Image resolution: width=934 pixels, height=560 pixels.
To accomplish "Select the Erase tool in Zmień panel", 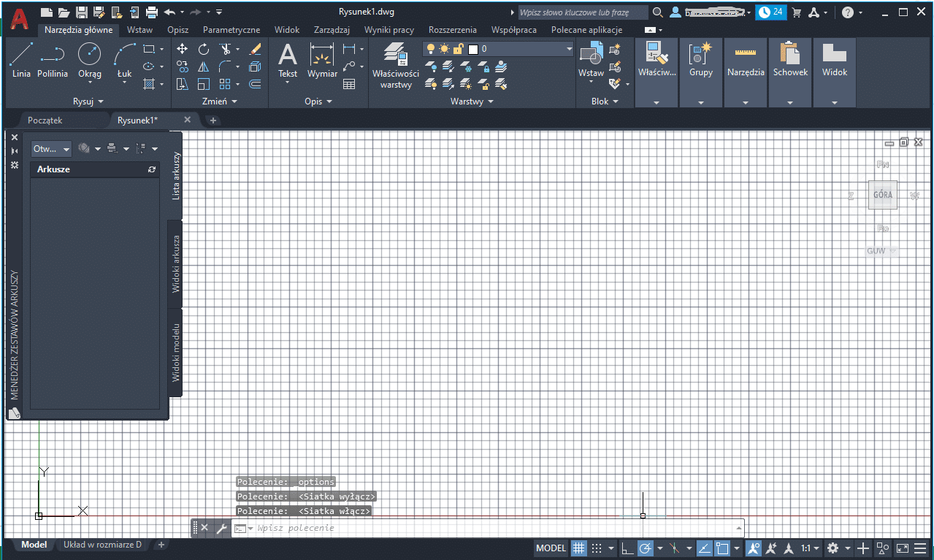I will (x=255, y=49).
